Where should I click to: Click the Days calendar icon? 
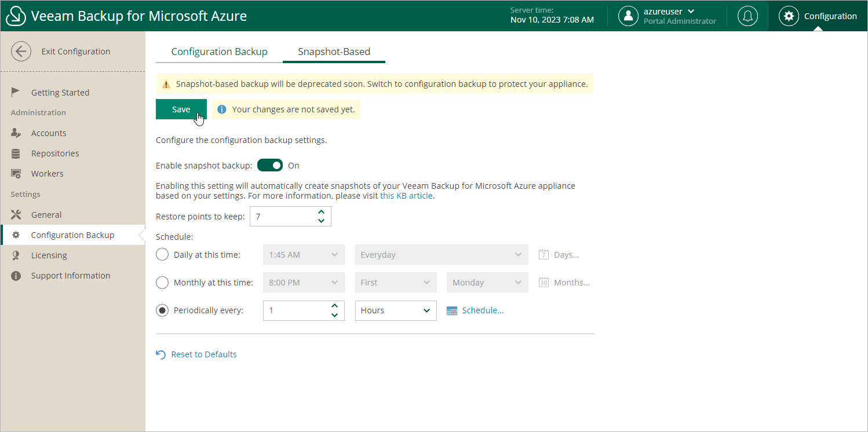(x=544, y=255)
